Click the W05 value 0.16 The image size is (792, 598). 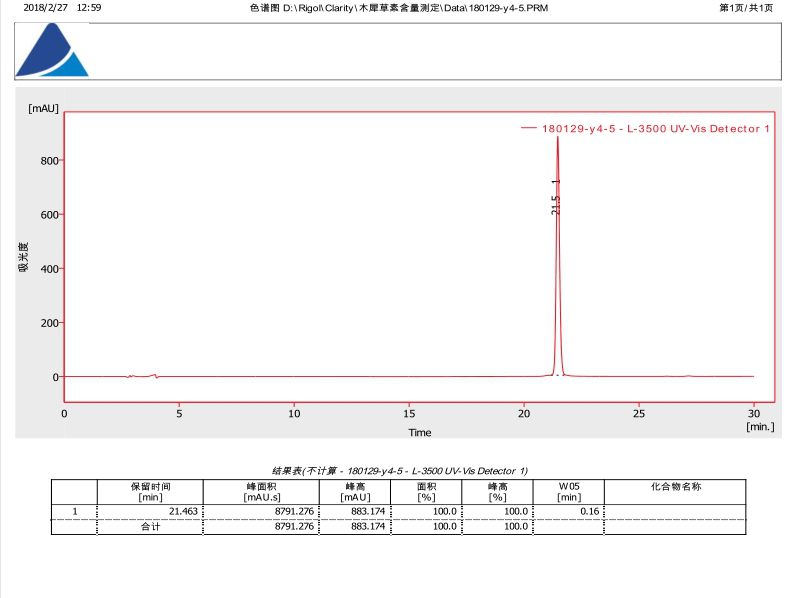[589, 511]
